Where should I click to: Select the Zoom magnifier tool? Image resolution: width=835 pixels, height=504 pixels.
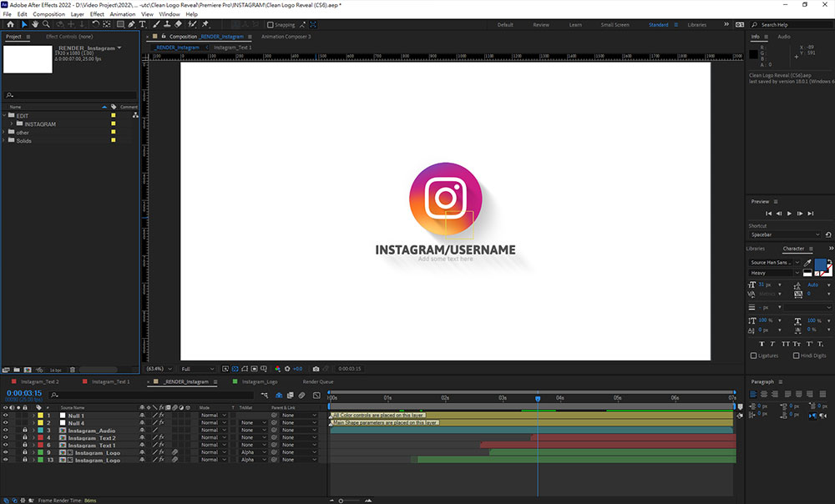[x=46, y=24]
